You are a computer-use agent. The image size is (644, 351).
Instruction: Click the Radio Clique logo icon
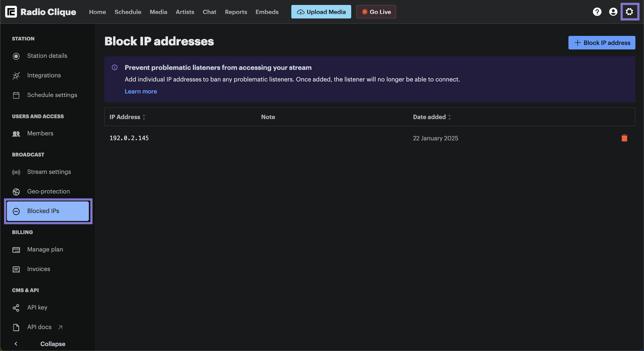(x=11, y=12)
